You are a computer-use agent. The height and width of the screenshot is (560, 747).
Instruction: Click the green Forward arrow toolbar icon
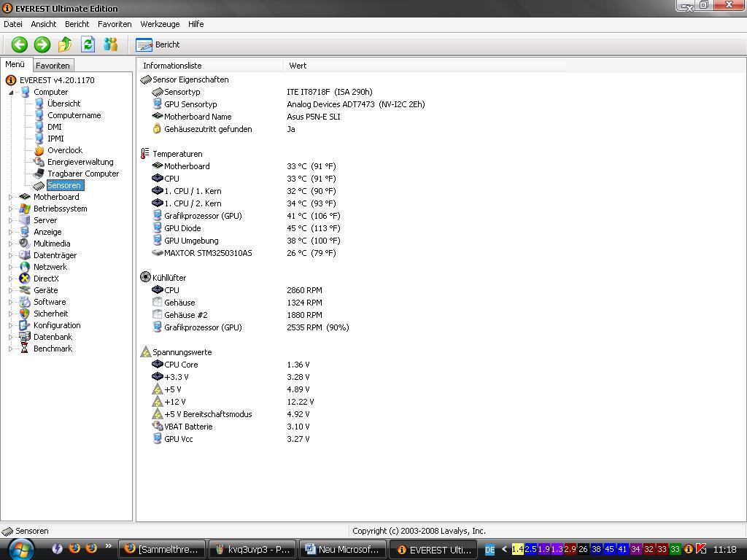coord(42,44)
